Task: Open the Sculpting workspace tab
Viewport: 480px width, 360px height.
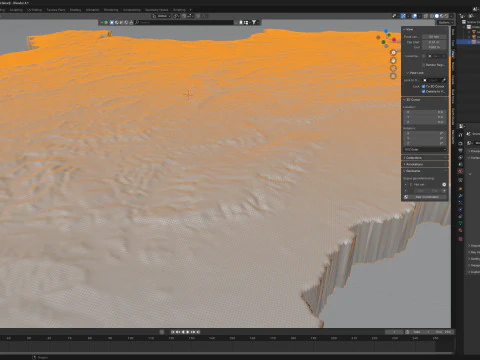Action: tap(16, 10)
